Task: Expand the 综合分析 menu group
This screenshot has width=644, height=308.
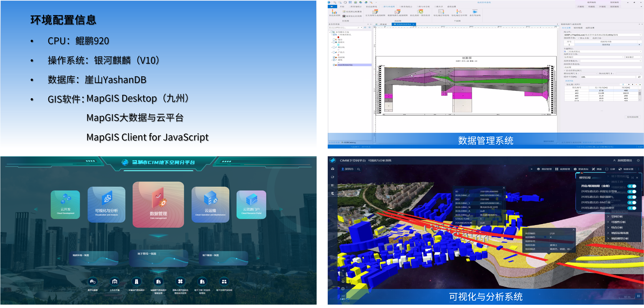Action: (615, 228)
